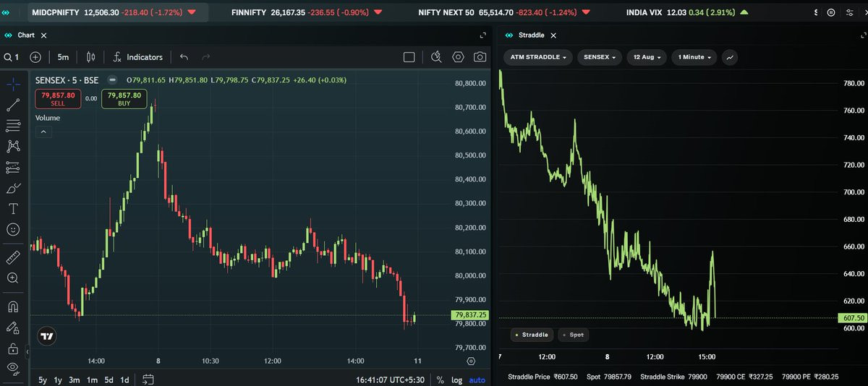The height and width of the screenshot is (386, 868).
Task: Open the candlestick chart style menu
Action: pos(90,57)
